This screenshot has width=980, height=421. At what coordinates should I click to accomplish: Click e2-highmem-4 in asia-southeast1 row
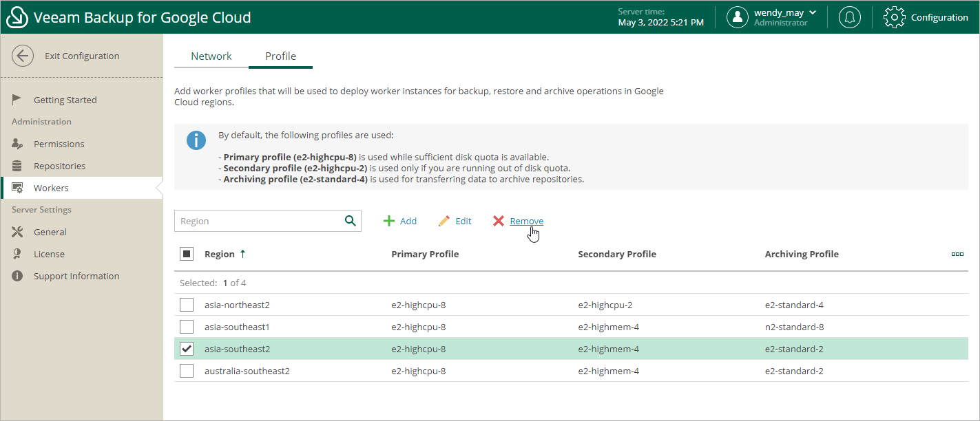click(x=609, y=327)
